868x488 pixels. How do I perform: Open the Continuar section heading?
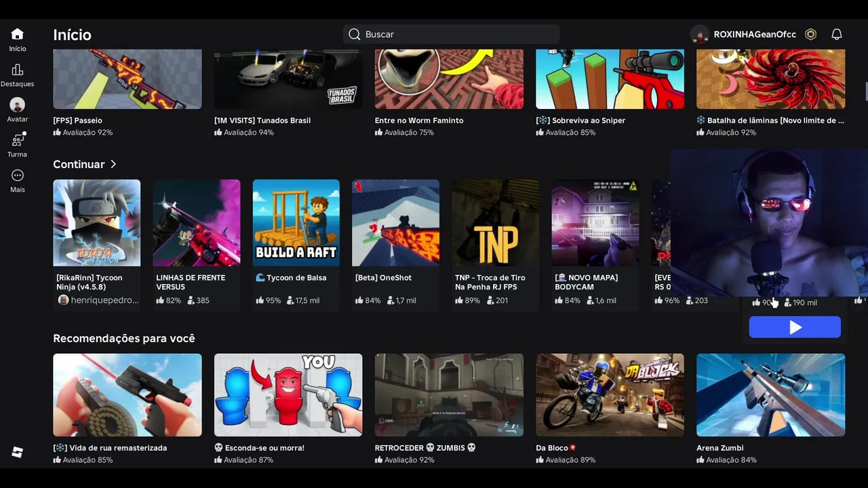point(79,164)
